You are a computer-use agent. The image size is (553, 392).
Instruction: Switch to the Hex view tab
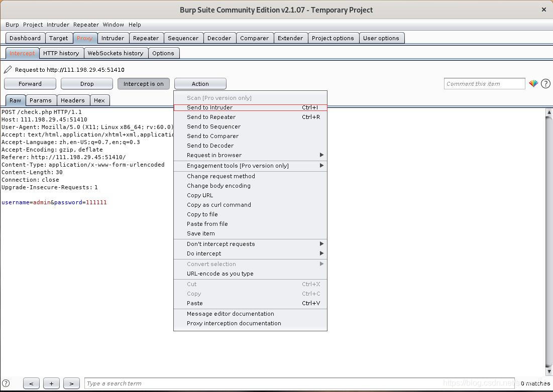(x=99, y=100)
